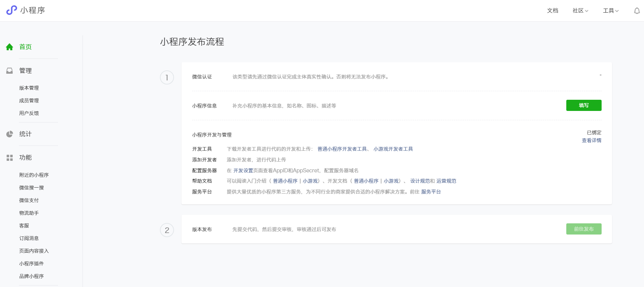The width and height of the screenshot is (644, 287).
Task: Click the pie chart icon beside 统计
Action: coord(10,134)
